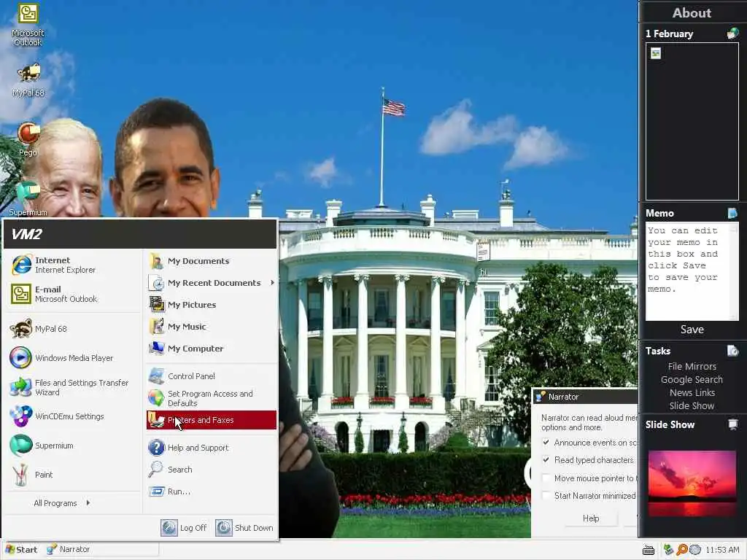Click the clock showing 11:53 AM
Viewport: 747px width, 560px height.
pyautogui.click(x=722, y=550)
